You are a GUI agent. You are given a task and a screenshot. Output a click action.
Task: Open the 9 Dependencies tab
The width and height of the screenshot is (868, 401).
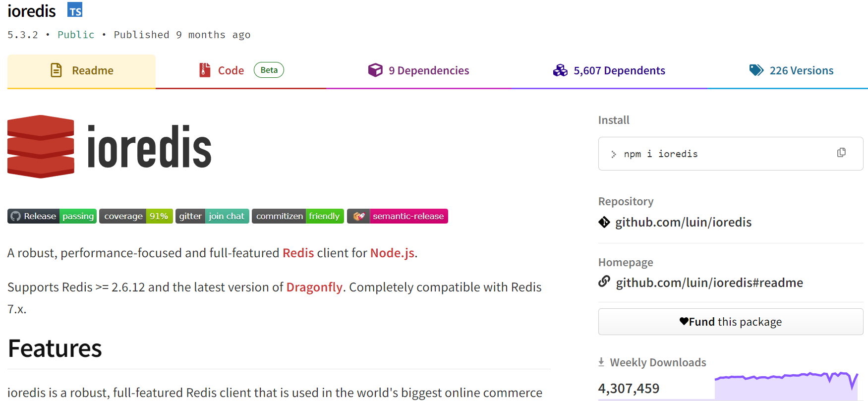(418, 70)
